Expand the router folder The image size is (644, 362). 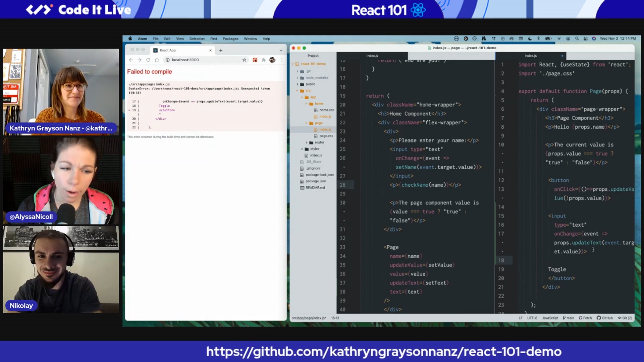(x=307, y=142)
